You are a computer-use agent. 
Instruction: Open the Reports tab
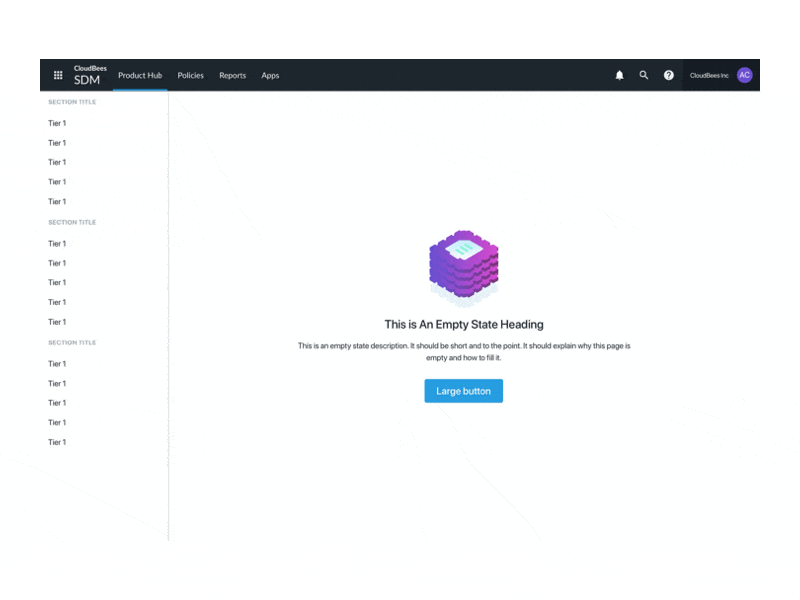232,75
